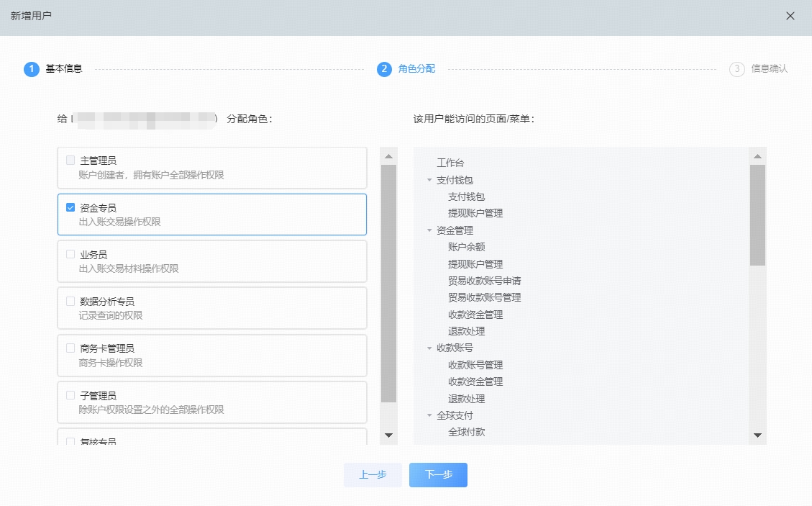The width and height of the screenshot is (812, 506).
Task: Click the 上一步 button
Action: click(x=373, y=475)
